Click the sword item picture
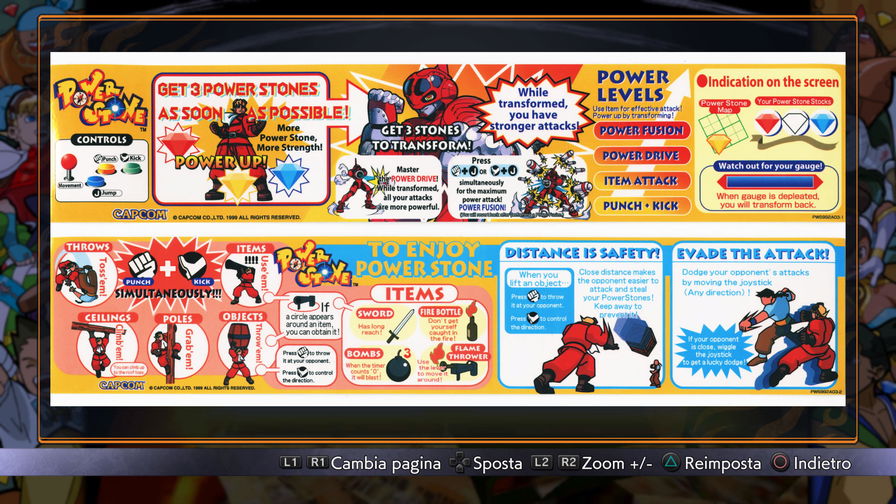The height and width of the screenshot is (504, 896). [400, 326]
